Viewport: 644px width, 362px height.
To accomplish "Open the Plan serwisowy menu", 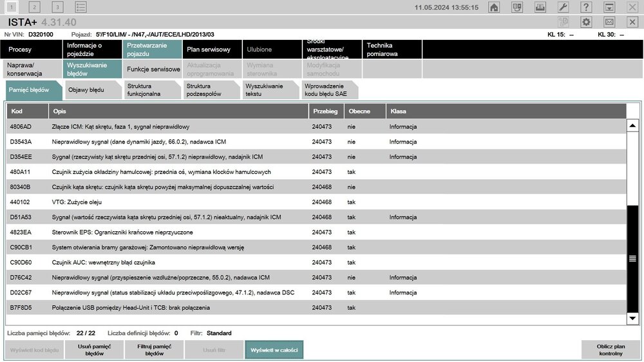I will pos(212,50).
